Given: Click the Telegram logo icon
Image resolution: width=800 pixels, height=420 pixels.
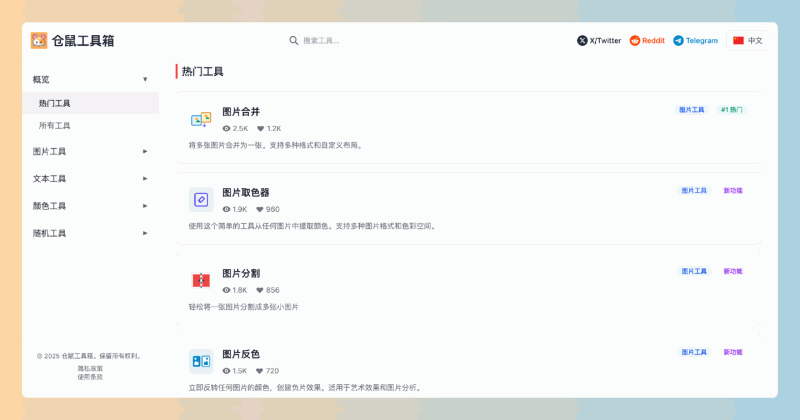Looking at the screenshot, I should coord(678,40).
